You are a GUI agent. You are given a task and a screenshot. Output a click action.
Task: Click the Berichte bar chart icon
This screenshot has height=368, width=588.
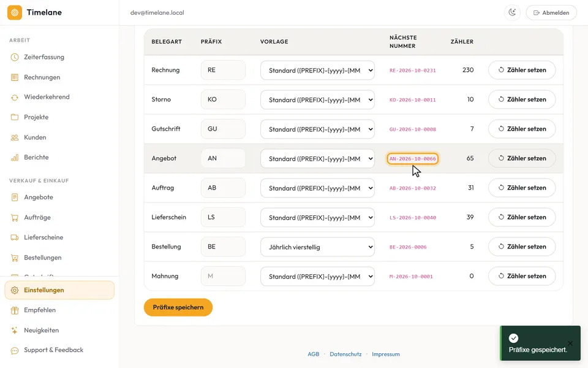(x=15, y=158)
